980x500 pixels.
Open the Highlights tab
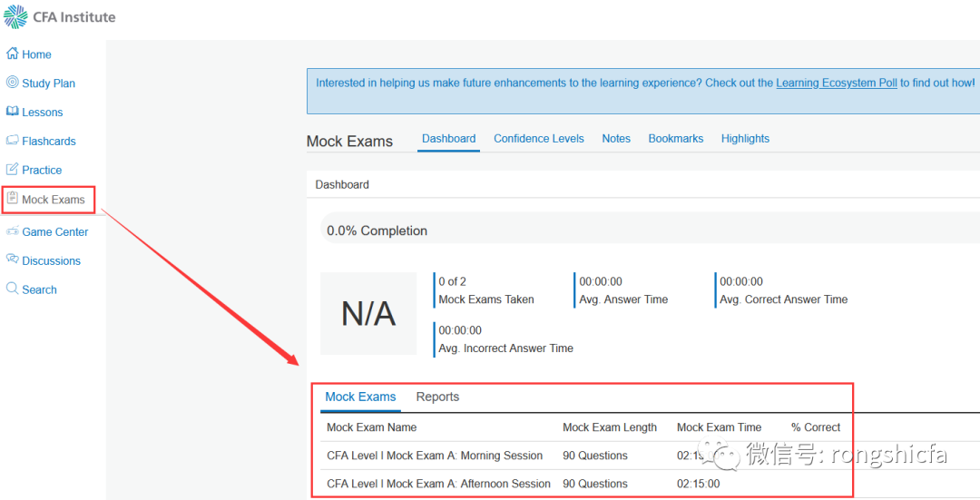click(745, 139)
